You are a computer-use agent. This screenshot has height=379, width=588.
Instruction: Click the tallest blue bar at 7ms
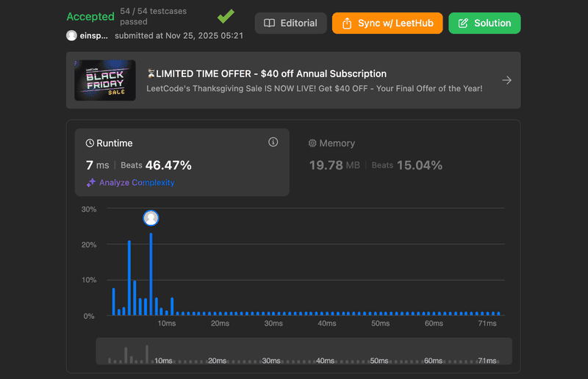click(x=151, y=273)
